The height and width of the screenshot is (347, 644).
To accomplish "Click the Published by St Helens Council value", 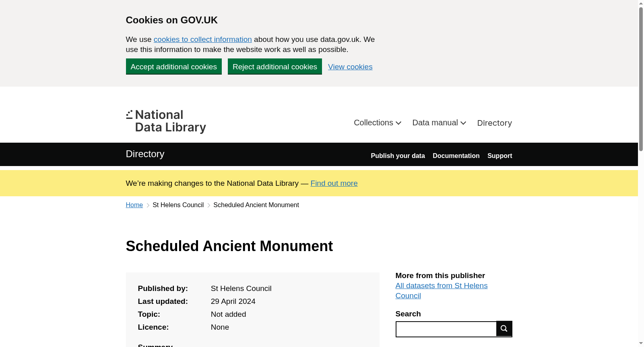I will pyautogui.click(x=241, y=289).
